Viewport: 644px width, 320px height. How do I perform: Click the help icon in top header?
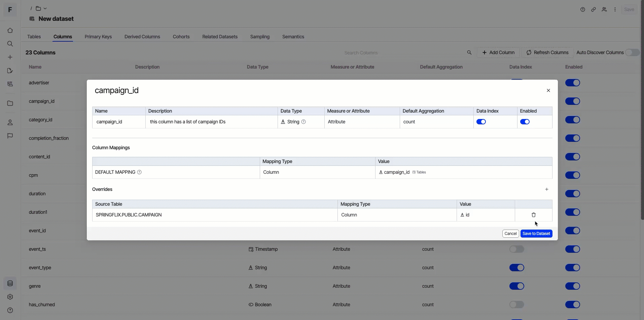pyautogui.click(x=583, y=9)
